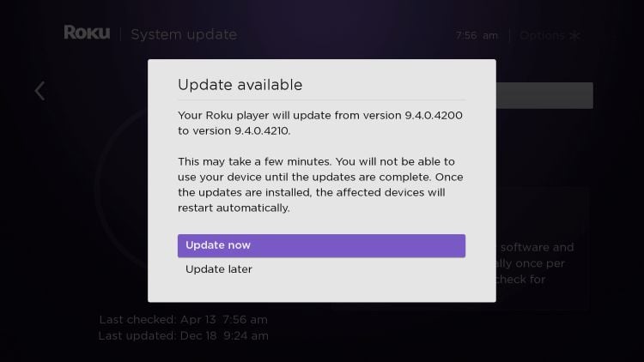The width and height of the screenshot is (644, 362).
Task: Choose Update later option
Action: [219, 269]
